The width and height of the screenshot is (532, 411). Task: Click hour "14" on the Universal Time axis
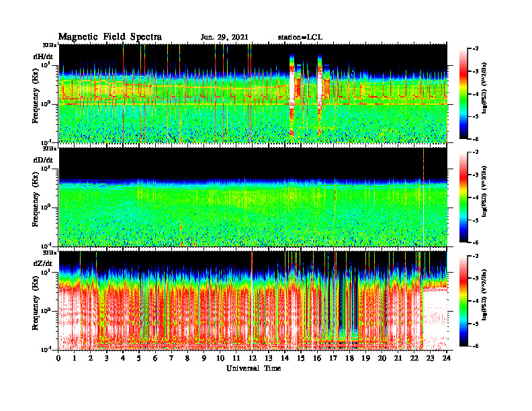pos(285,359)
